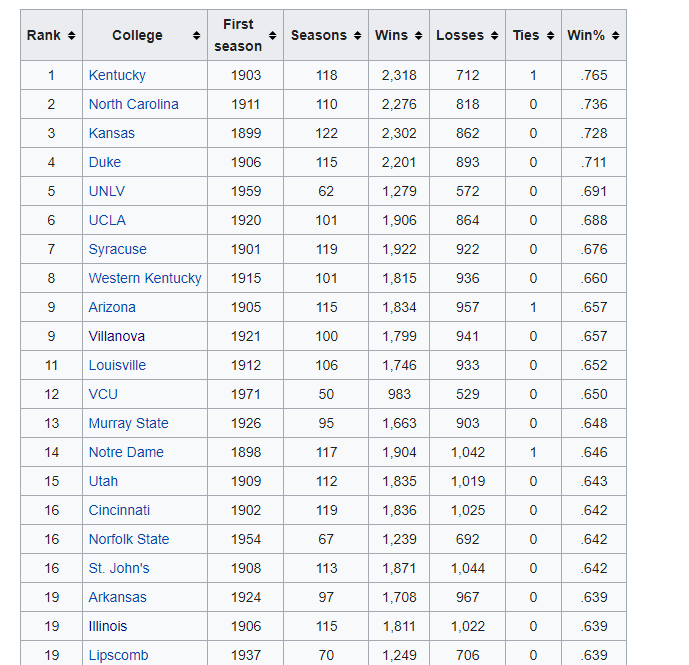Open the visited Villanova link
689x665 pixels.
(x=116, y=336)
